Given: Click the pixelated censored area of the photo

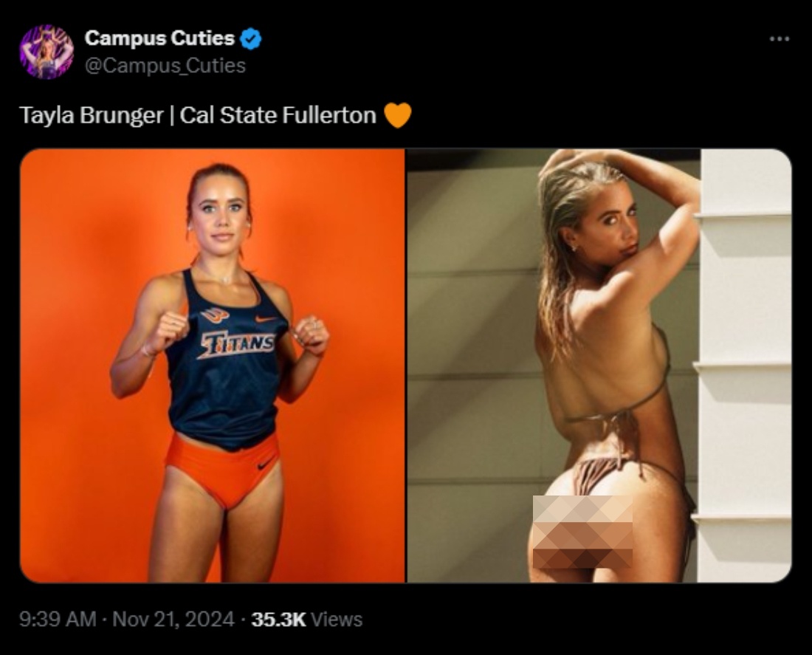Looking at the screenshot, I should tap(583, 532).
